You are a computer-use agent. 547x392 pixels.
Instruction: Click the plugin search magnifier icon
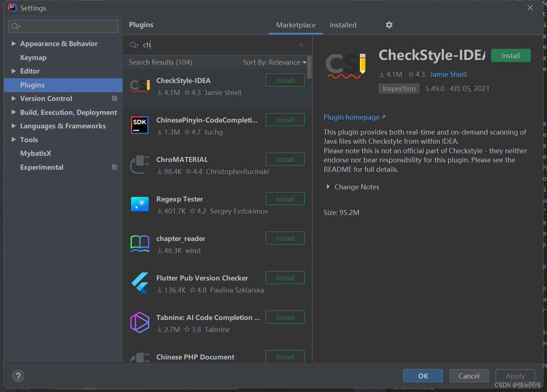134,45
